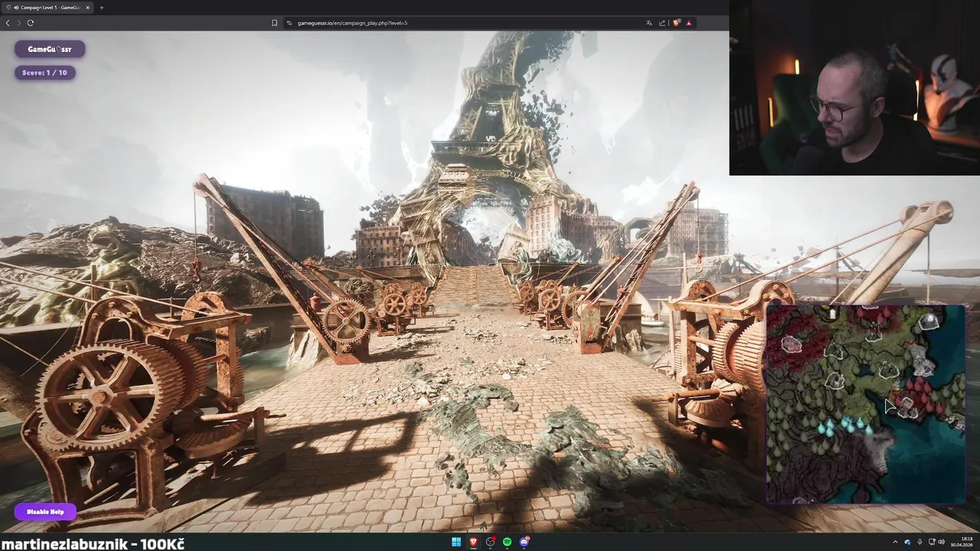Open Discord from the taskbar
Viewport: 980px width, 551px height.
[524, 542]
